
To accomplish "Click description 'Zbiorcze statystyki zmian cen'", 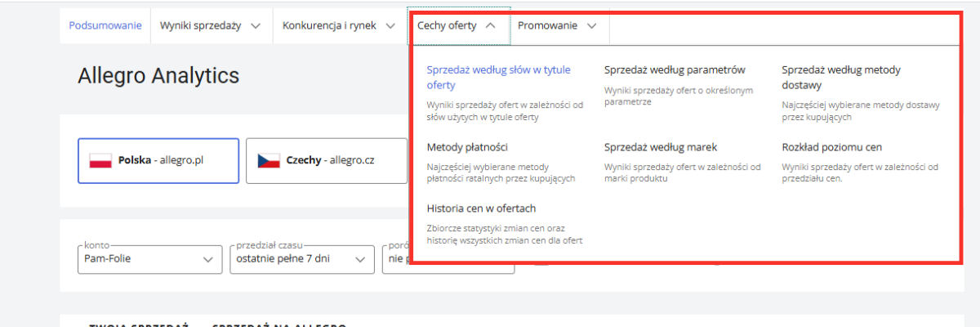I will (505, 234).
